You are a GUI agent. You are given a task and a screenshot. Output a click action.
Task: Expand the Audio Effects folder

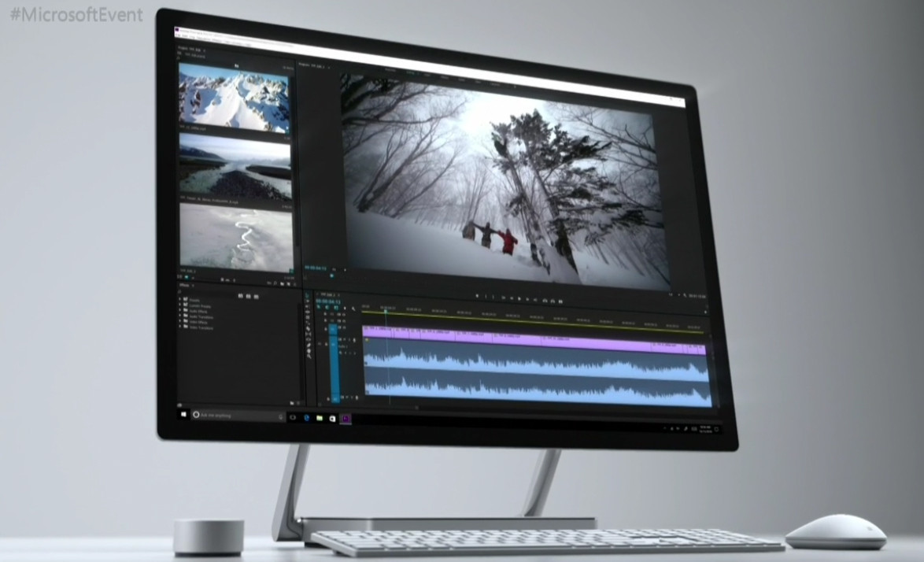tap(179, 310)
